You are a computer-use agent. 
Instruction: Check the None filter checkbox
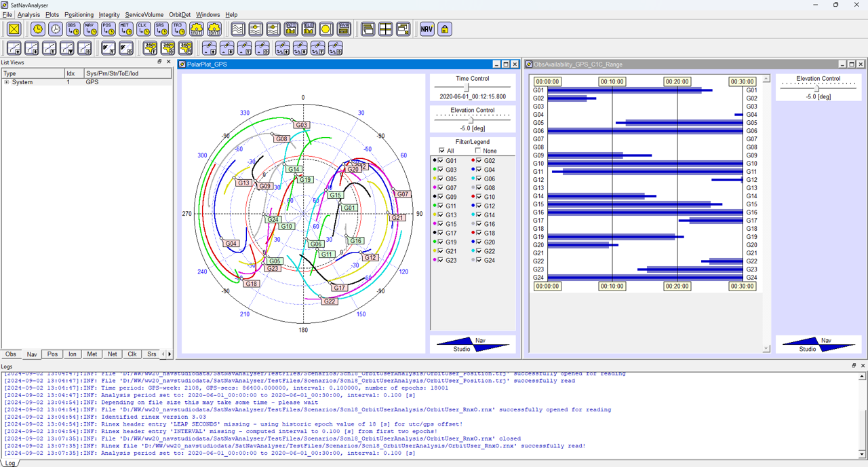(x=477, y=151)
